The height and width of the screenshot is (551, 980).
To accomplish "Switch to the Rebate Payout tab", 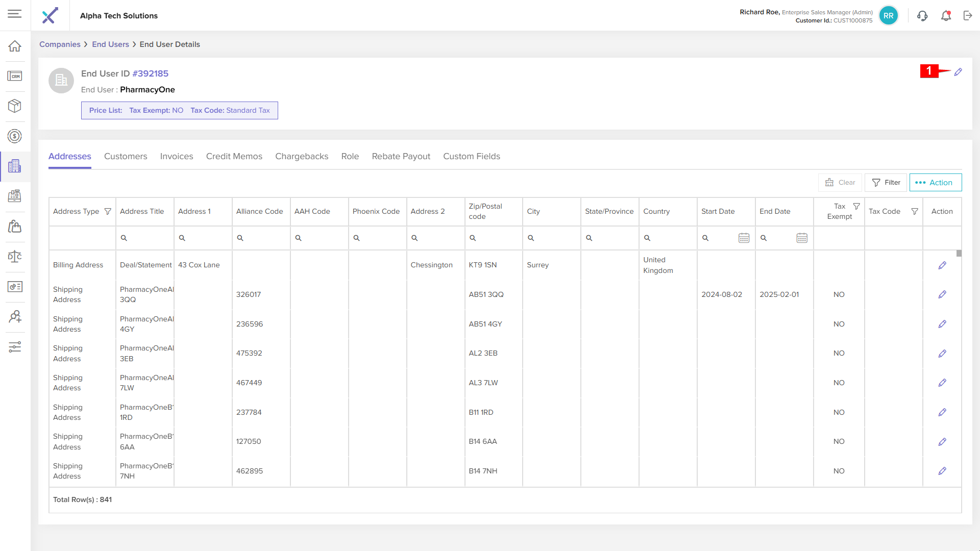I will point(401,156).
